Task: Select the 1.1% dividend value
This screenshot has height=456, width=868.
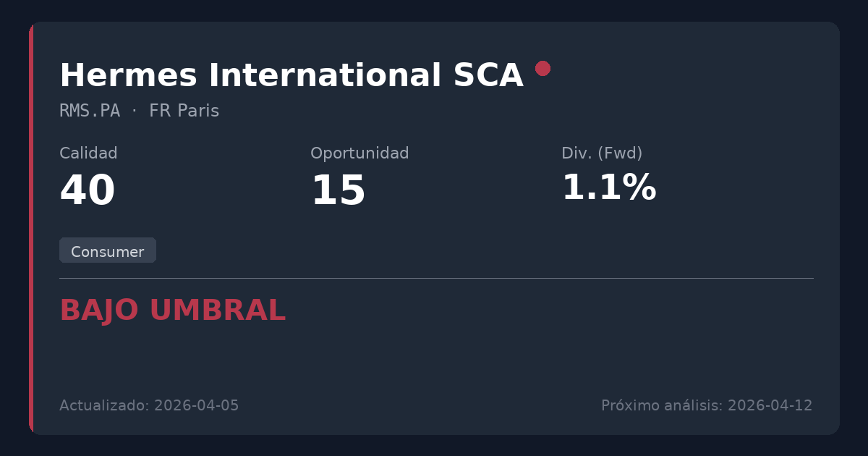Action: tap(608, 188)
